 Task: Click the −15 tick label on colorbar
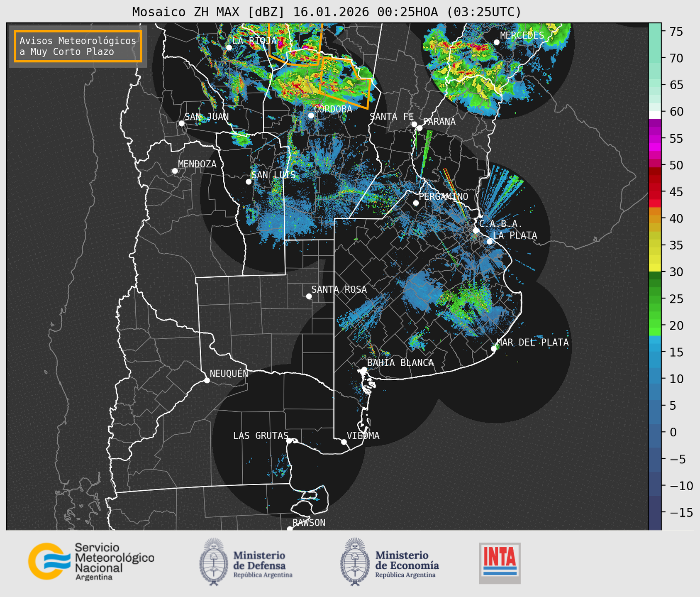click(x=680, y=512)
